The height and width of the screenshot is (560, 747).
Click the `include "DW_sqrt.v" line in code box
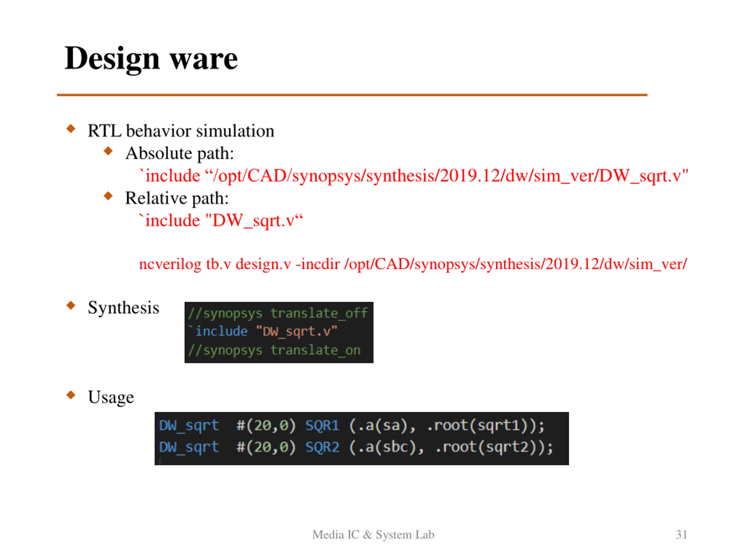pyautogui.click(x=263, y=331)
